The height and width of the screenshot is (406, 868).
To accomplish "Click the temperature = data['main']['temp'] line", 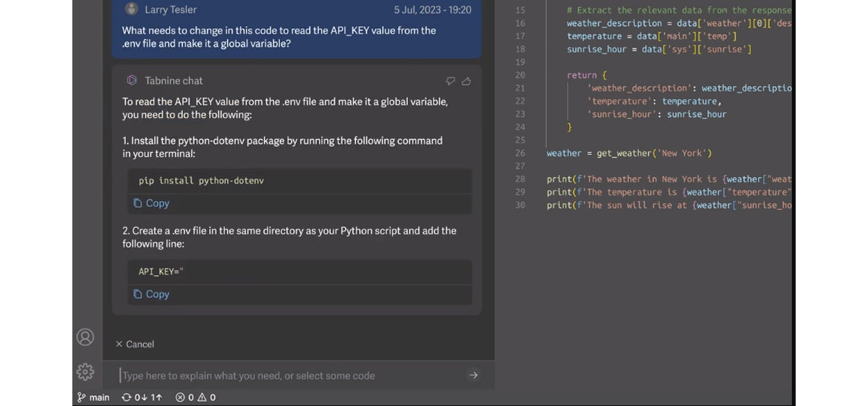I will [652, 36].
